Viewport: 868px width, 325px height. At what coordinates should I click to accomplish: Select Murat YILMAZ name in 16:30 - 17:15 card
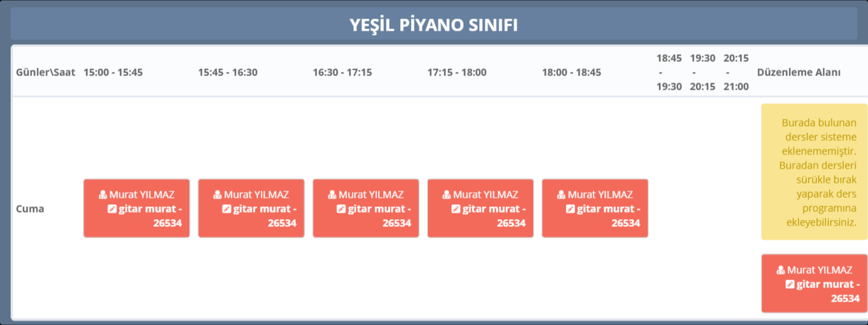[371, 195]
